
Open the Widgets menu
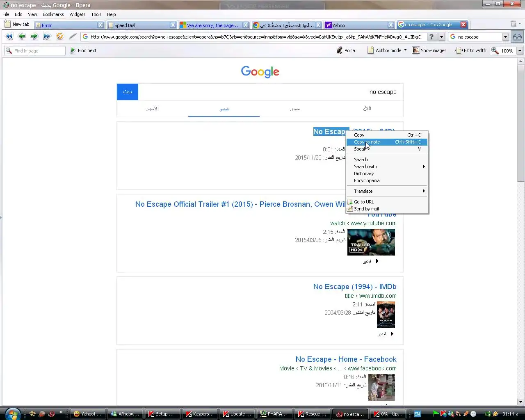point(77,14)
